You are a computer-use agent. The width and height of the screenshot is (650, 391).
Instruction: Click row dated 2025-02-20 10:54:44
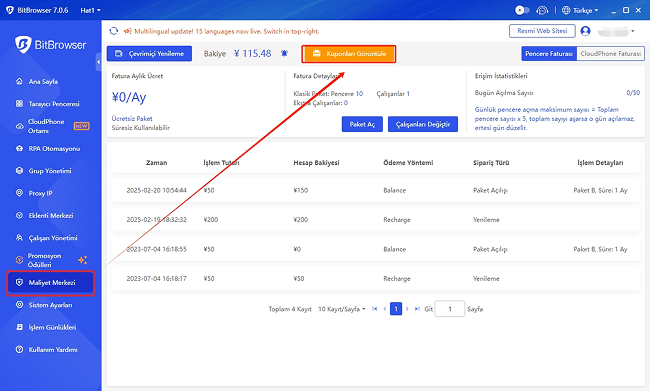[375, 190]
